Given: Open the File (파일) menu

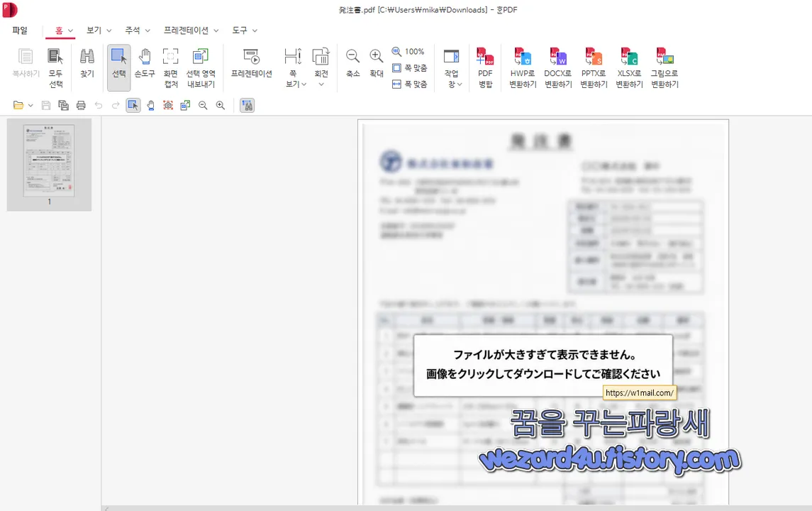Looking at the screenshot, I should [20, 31].
